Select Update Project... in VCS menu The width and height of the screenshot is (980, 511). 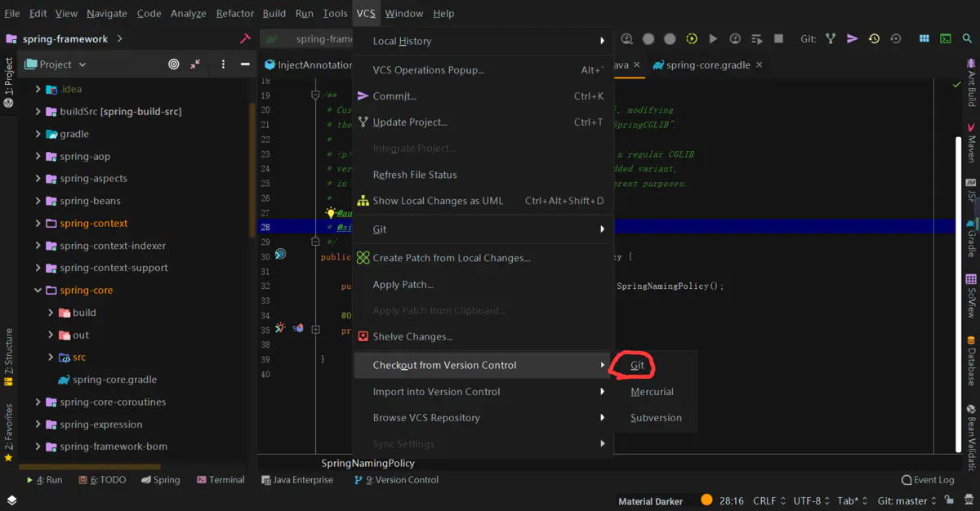coord(483,122)
